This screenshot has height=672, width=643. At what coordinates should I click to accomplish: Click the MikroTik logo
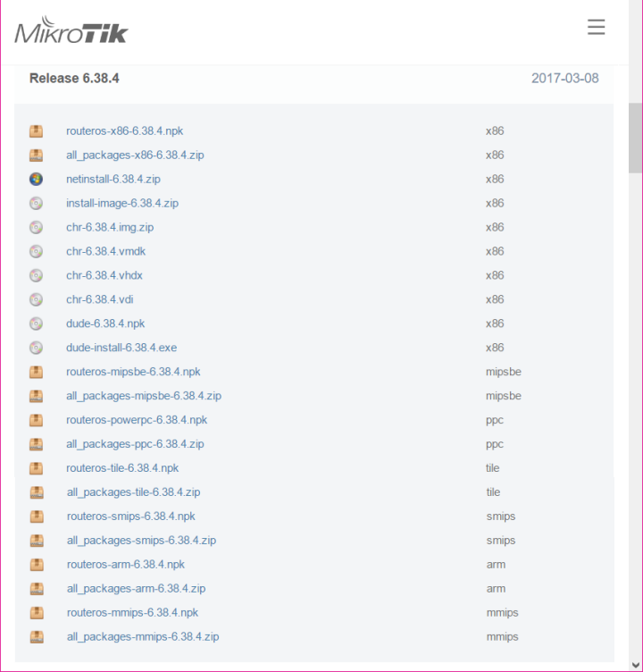pyautogui.click(x=71, y=30)
